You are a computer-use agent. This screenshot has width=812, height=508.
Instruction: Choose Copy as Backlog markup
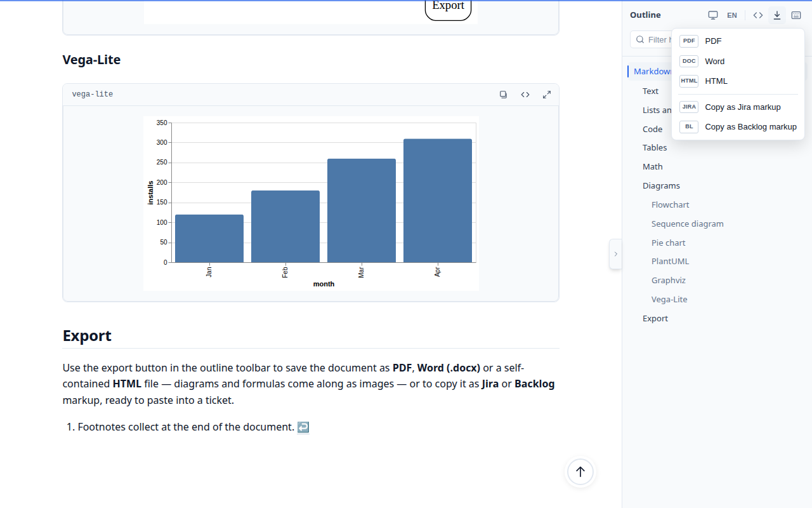tap(738, 126)
